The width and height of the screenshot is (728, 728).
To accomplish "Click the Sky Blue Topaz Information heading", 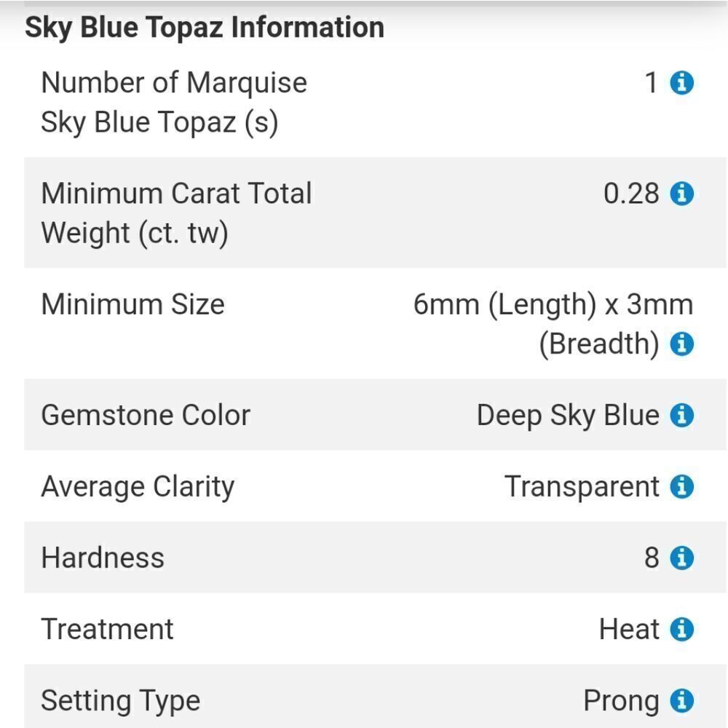I will click(205, 28).
